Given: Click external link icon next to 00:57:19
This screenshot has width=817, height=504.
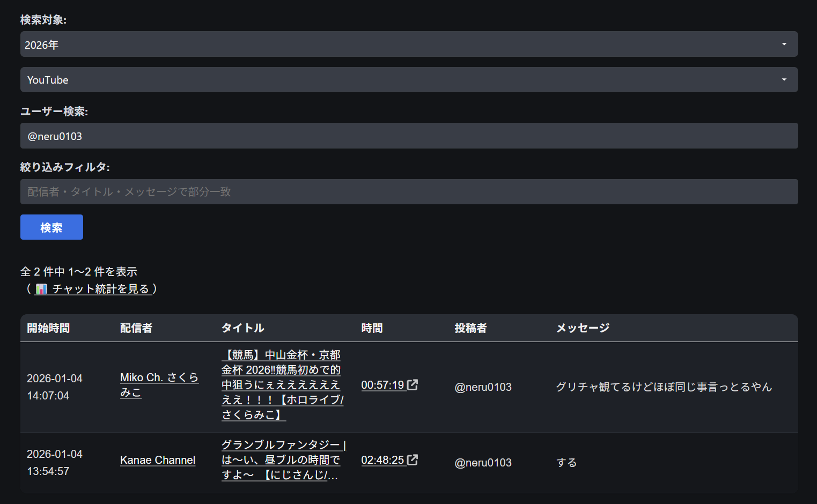Looking at the screenshot, I should point(413,385).
